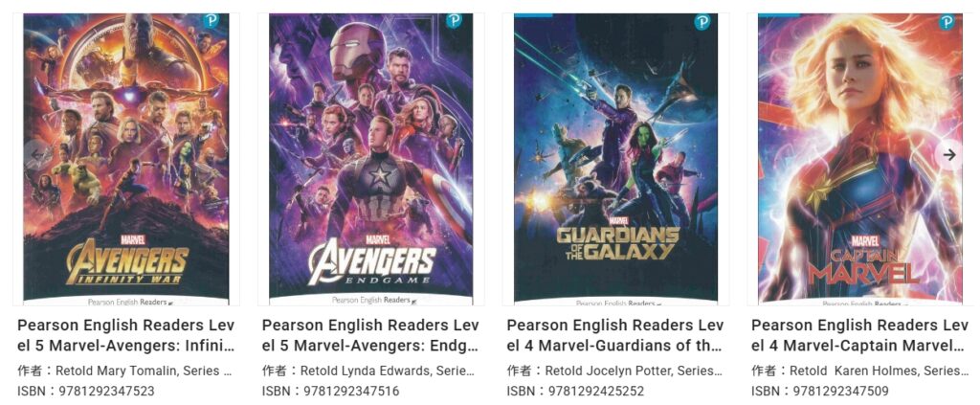
Task: Click the Pearson logo on the Infinity War cover
Action: pos(212,20)
